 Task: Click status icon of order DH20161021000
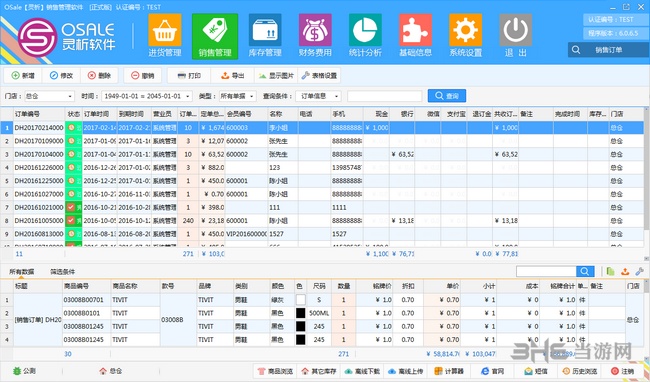(71, 207)
